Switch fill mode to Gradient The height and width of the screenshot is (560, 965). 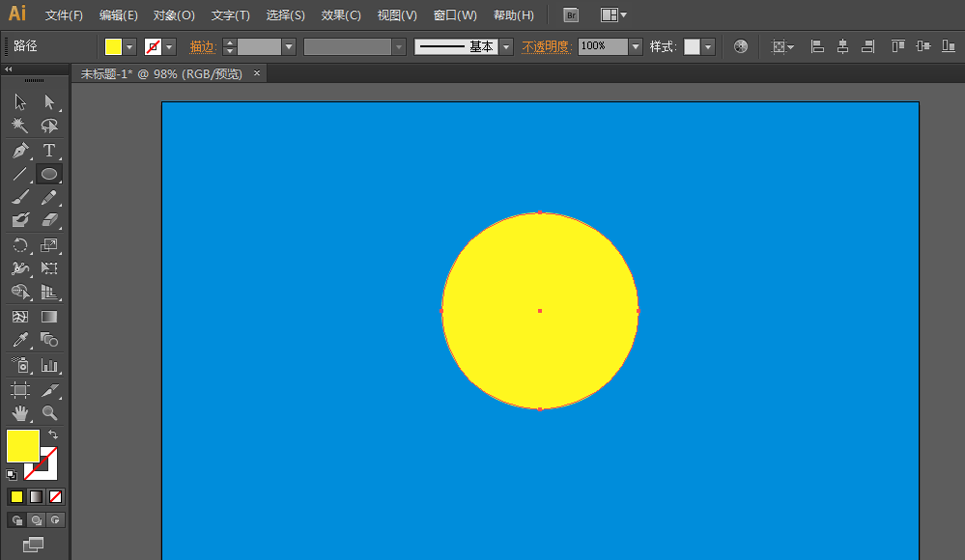point(36,496)
